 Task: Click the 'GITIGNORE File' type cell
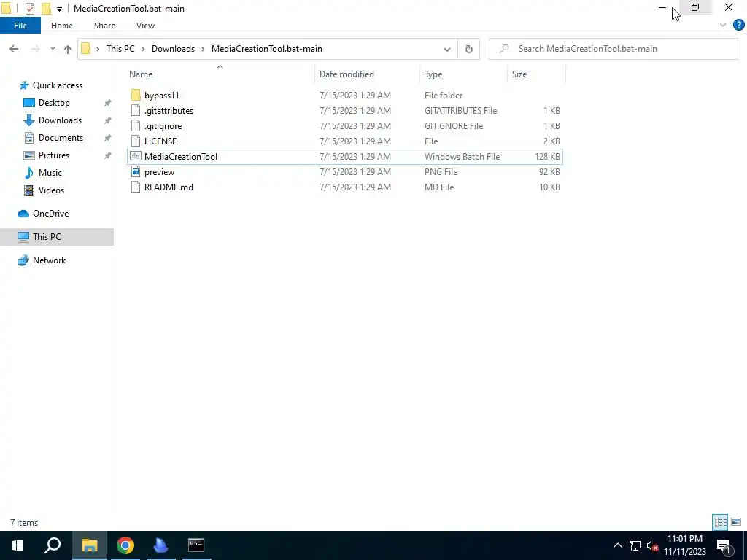click(x=454, y=125)
